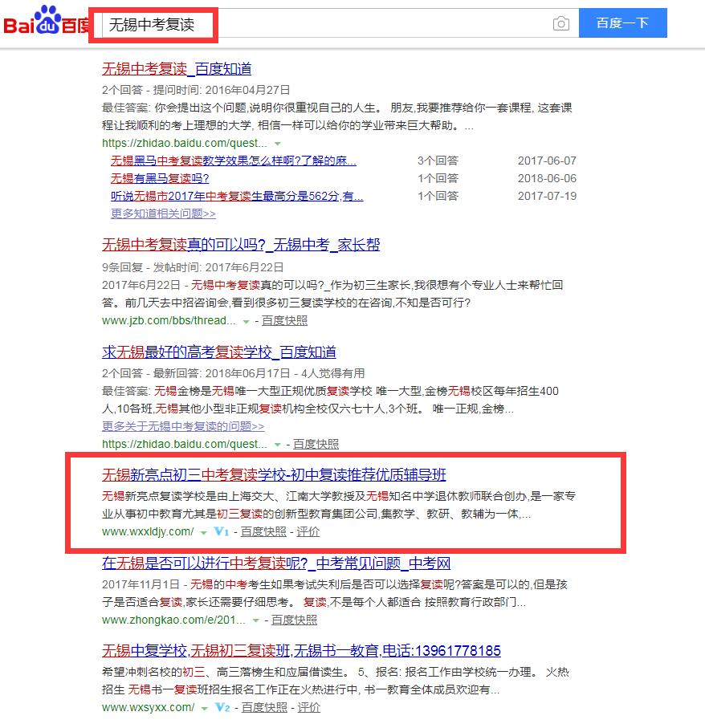This screenshot has width=705, height=728.
Task: Open the 无锡中考复读_百度知道 result title
Action: (177, 68)
